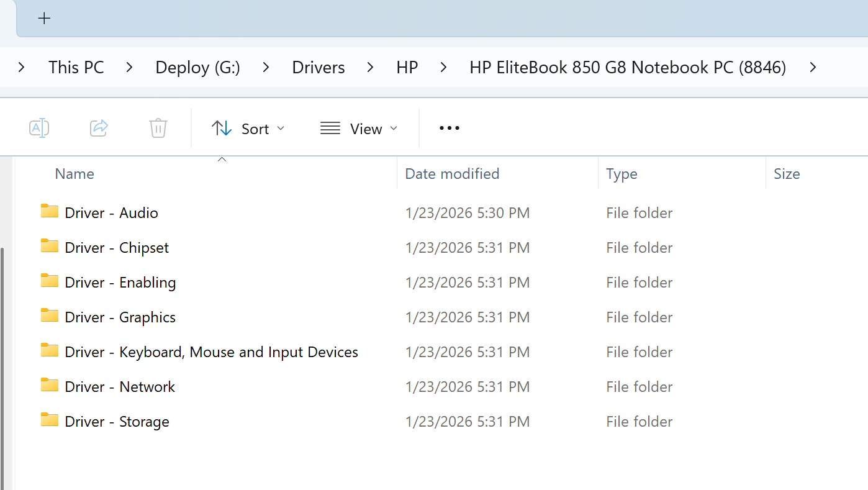Sort by Date modified column header
Image resolution: width=868 pixels, height=490 pixels.
tap(452, 174)
